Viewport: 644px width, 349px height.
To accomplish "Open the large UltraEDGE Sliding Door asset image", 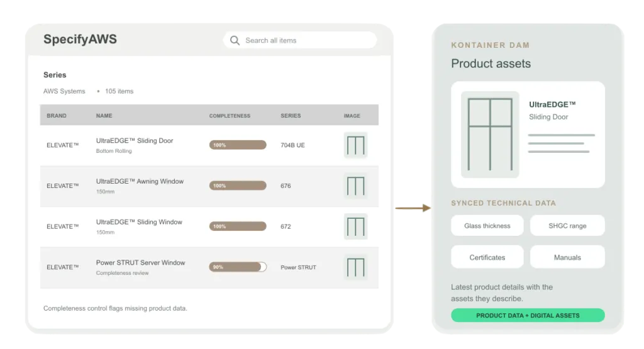I will tap(490, 135).
